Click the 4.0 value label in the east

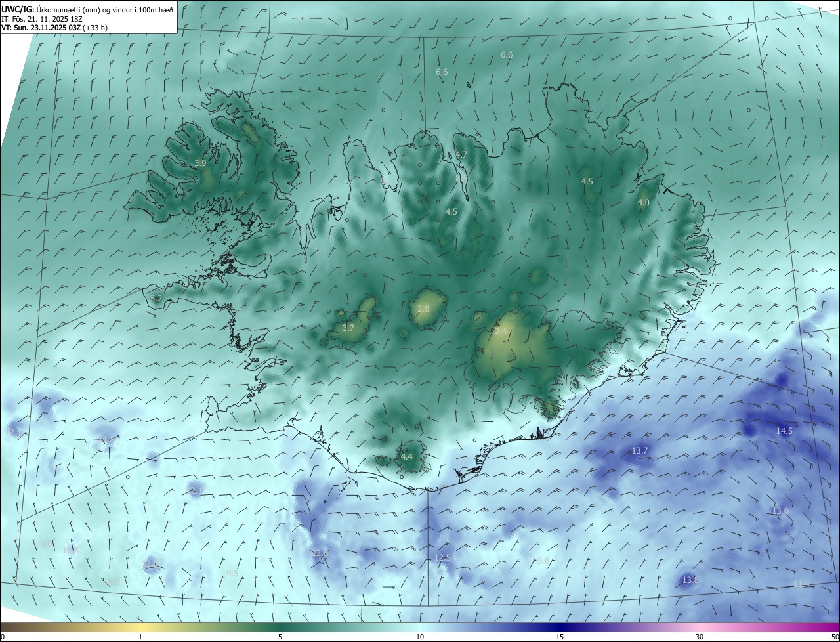[644, 203]
